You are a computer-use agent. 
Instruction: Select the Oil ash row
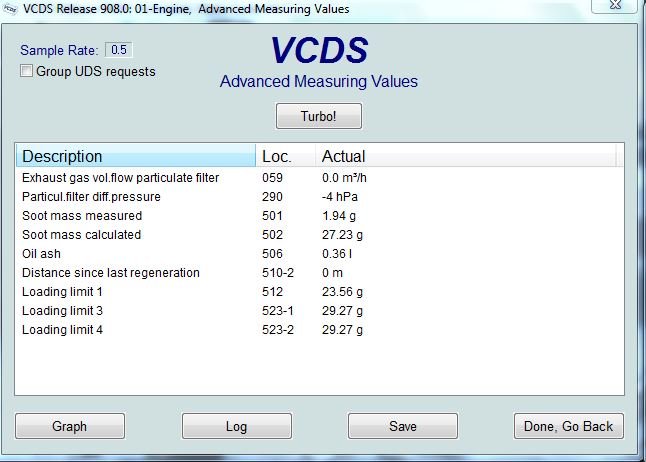pyautogui.click(x=319, y=253)
